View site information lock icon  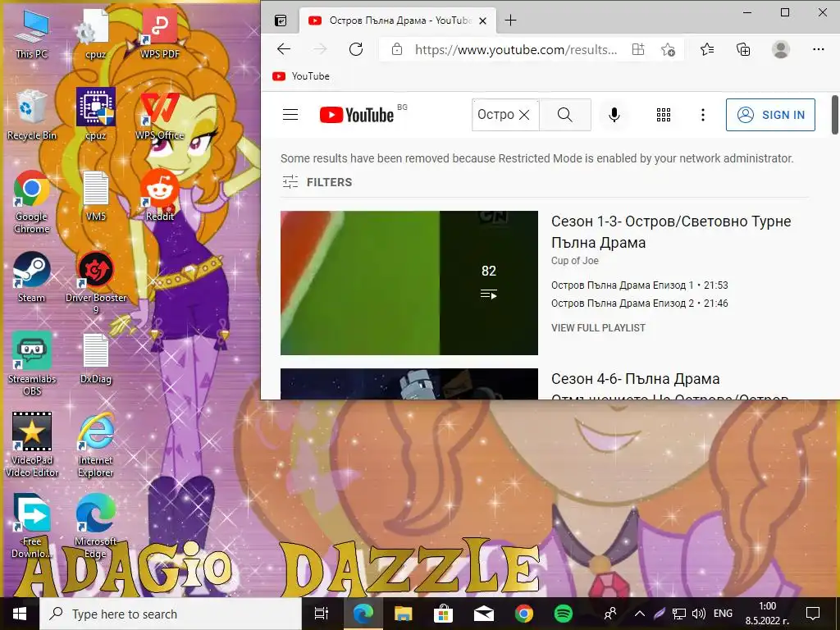coord(397,49)
